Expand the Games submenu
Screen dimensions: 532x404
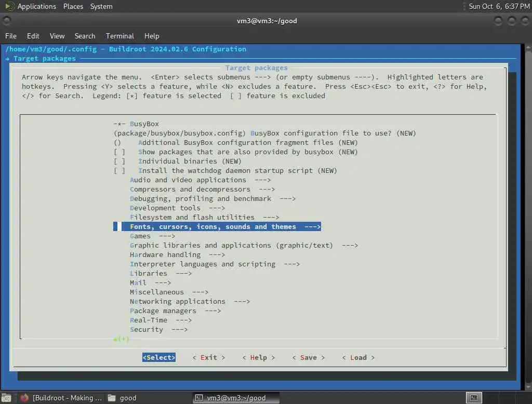tap(152, 236)
